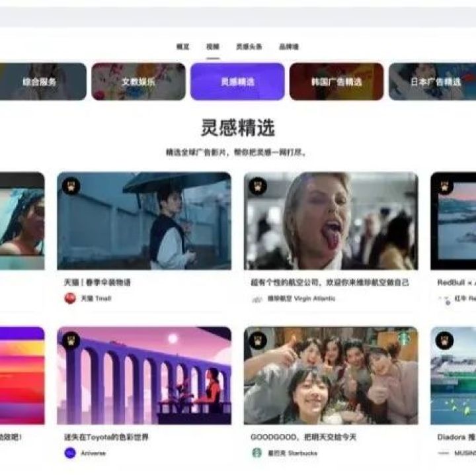
Task: Click the crown badge on the Toyota card
Action: pos(71,341)
